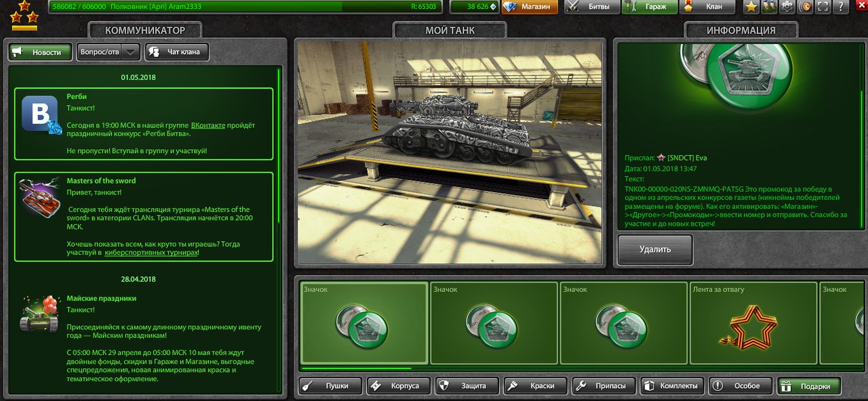Viewport: 868px width, 401px height.
Task: Click the Коммуникатор panel header
Action: click(145, 30)
